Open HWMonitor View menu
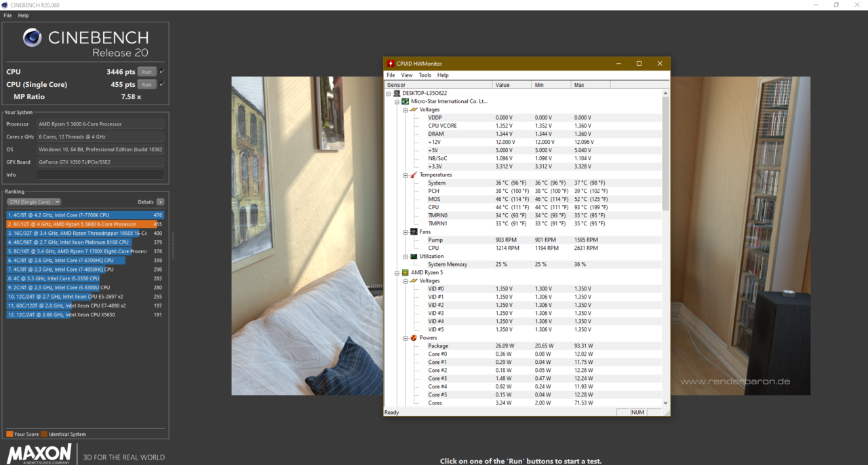The width and height of the screenshot is (868, 465). (406, 75)
